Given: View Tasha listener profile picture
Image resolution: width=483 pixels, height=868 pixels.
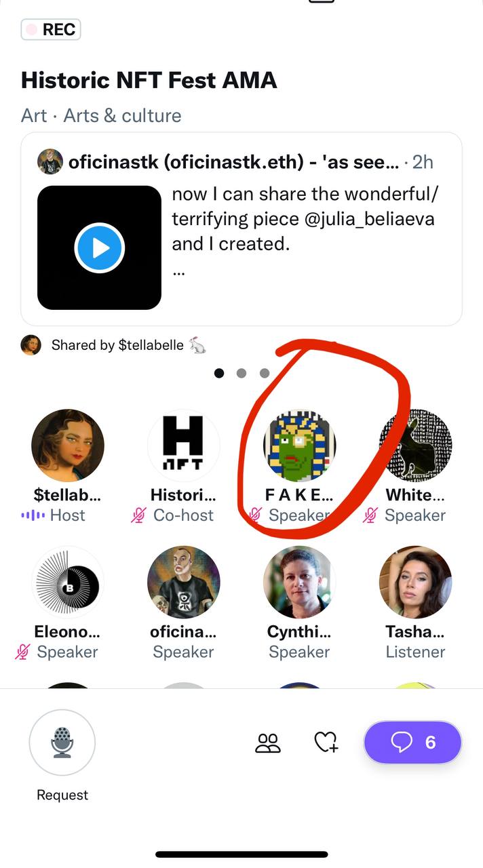Looking at the screenshot, I should click(415, 582).
